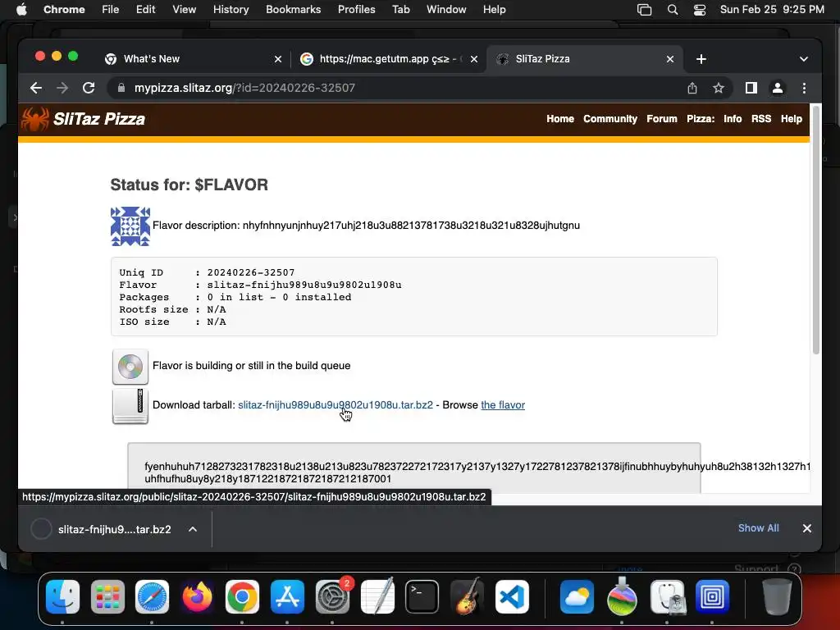Reload the SliTaz Pizza page
The image size is (840, 630).
click(x=89, y=88)
